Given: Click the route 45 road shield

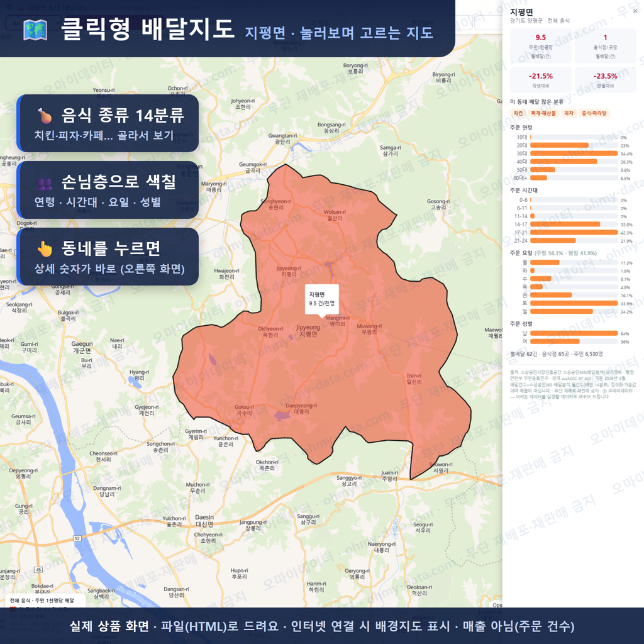Looking at the screenshot, I should pos(38,570).
